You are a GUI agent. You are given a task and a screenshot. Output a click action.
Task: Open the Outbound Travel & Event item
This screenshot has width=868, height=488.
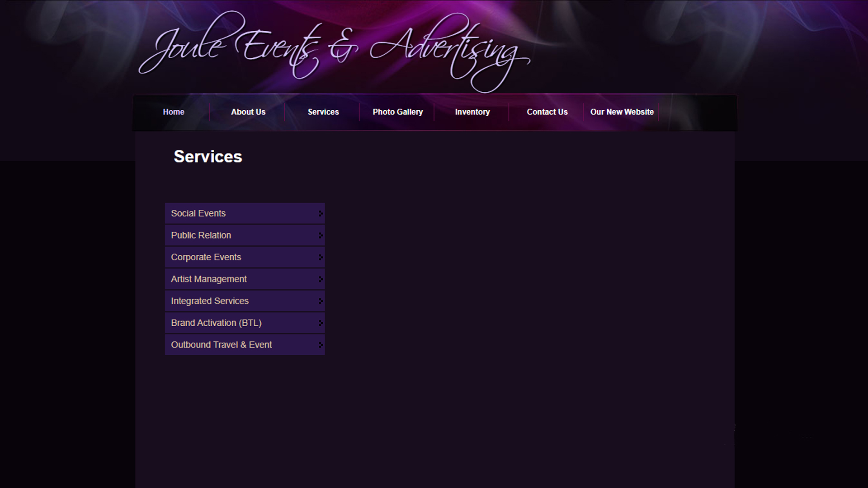[x=245, y=345]
